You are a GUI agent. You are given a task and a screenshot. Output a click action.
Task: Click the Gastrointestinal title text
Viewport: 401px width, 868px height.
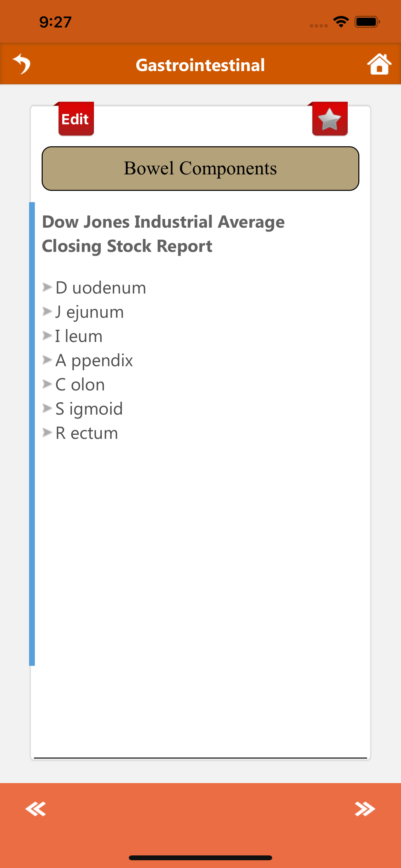tap(200, 64)
